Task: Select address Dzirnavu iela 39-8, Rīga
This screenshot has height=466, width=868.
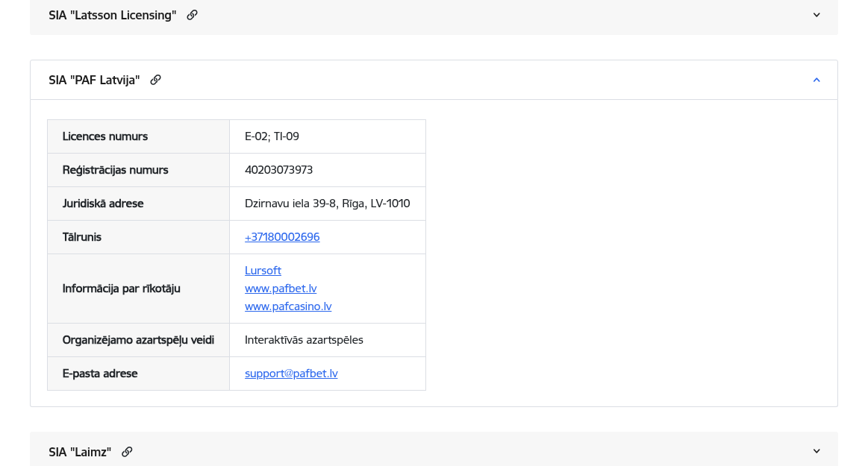Action: [x=305, y=204]
